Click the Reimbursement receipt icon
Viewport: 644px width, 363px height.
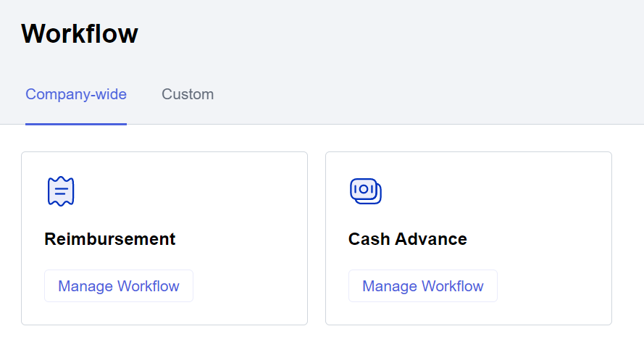coord(61,191)
